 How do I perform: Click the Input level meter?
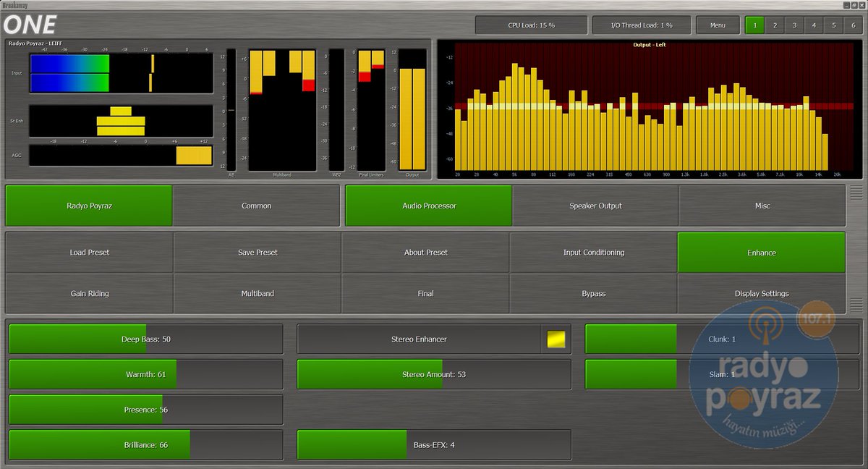[x=122, y=73]
